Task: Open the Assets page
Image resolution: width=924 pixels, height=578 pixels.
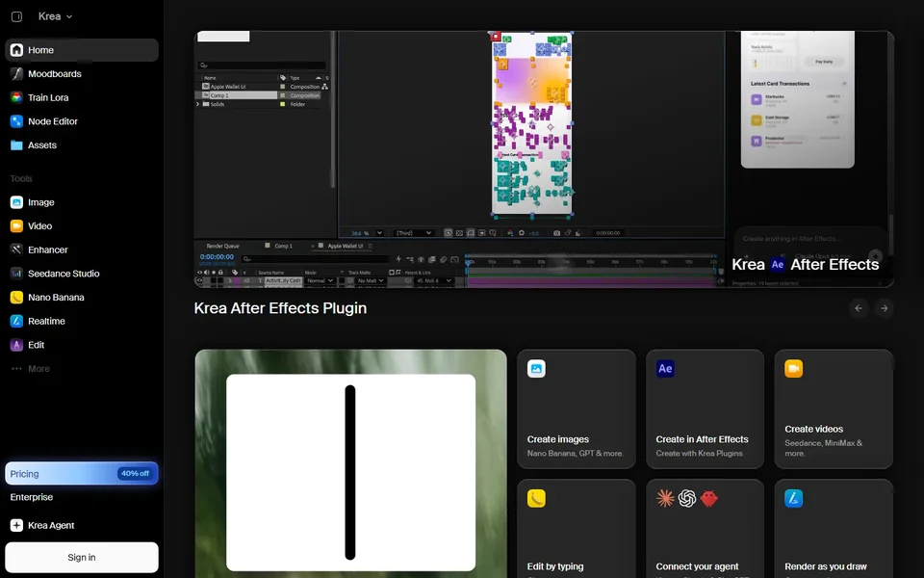Action: [81, 145]
